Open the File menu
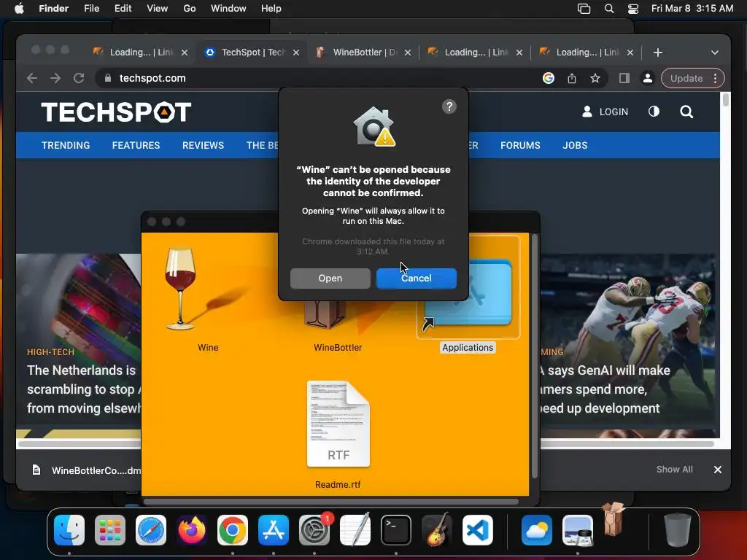The width and height of the screenshot is (747, 560). point(91,9)
